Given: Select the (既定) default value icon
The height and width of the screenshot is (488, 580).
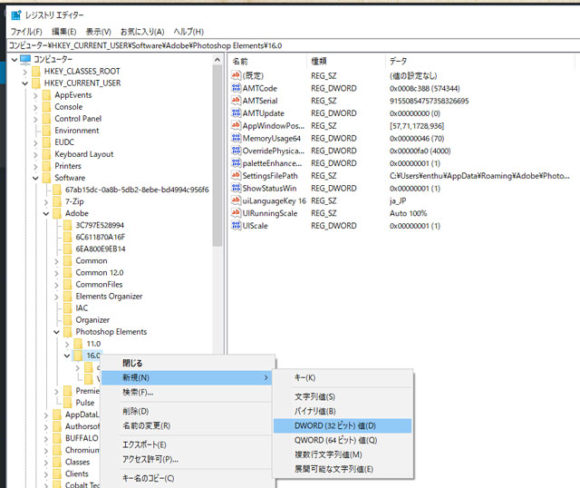Looking at the screenshot, I should 236,75.
